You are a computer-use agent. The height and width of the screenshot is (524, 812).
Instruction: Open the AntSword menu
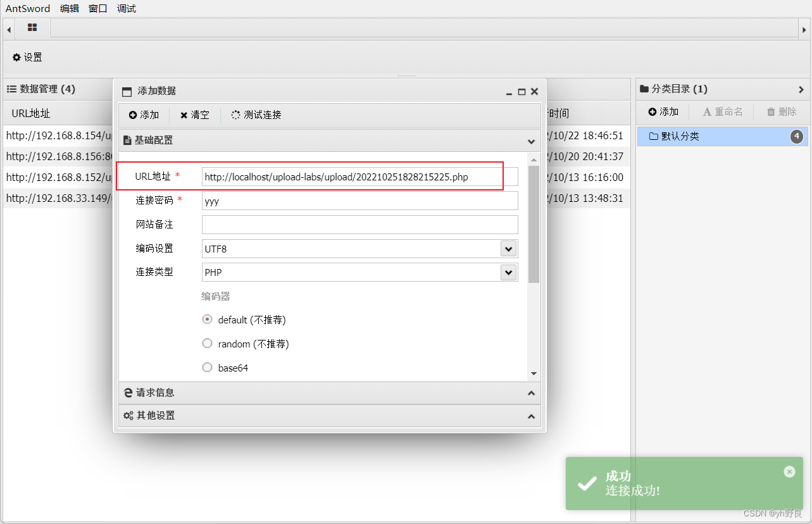point(28,8)
